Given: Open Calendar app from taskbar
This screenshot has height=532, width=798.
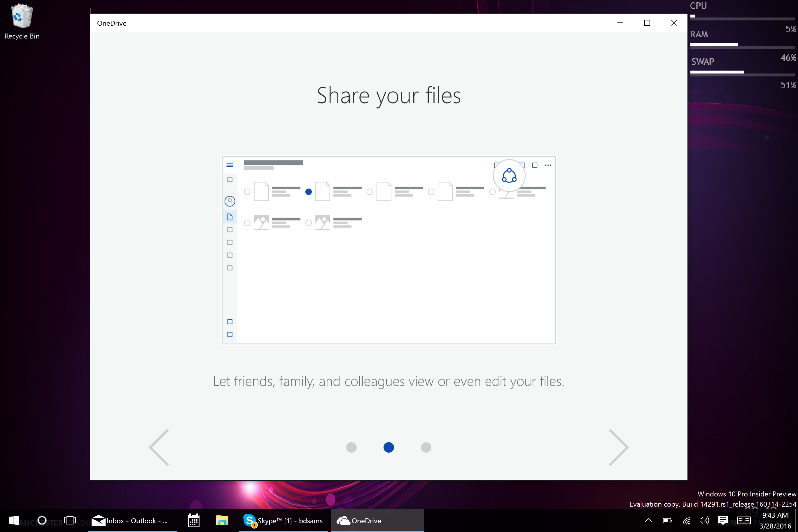Looking at the screenshot, I should [x=193, y=520].
